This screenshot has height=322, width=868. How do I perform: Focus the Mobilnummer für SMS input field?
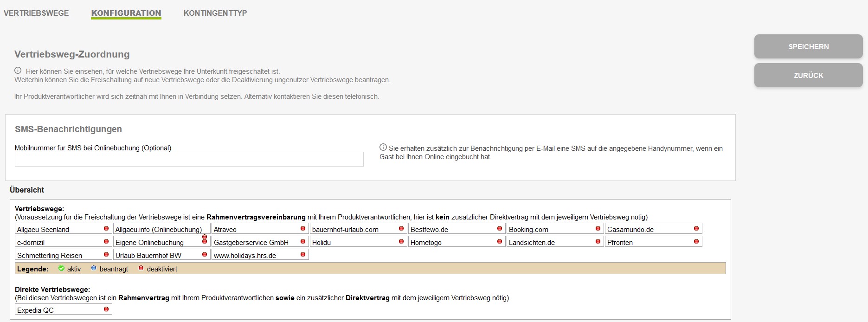(x=189, y=159)
